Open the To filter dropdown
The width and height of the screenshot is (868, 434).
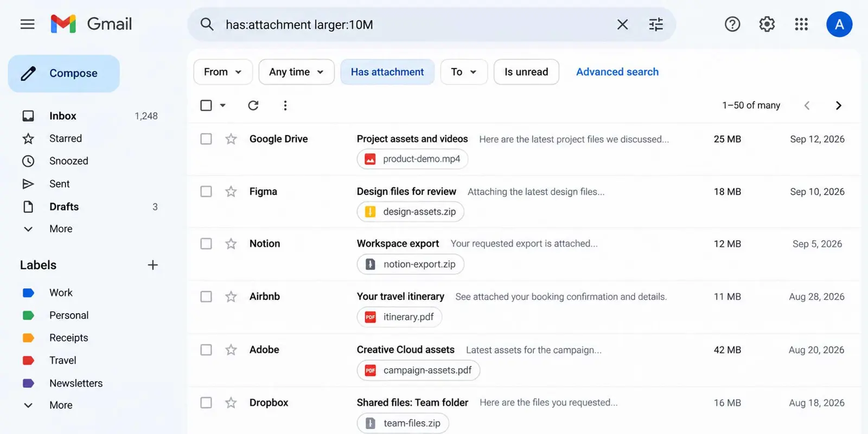[464, 72]
